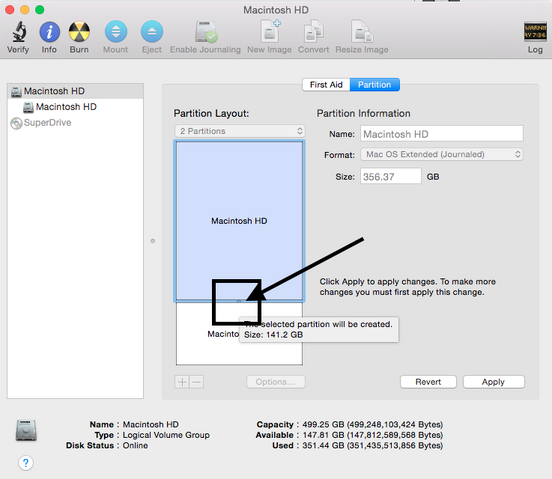This screenshot has width=552, height=479.
Task: Open the Info toolbar icon
Action: point(49,32)
